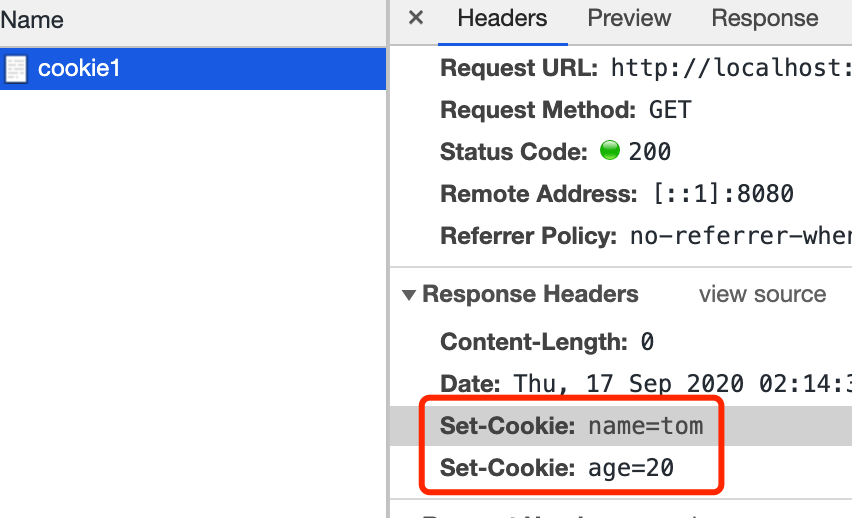Close the request details panel

point(416,18)
